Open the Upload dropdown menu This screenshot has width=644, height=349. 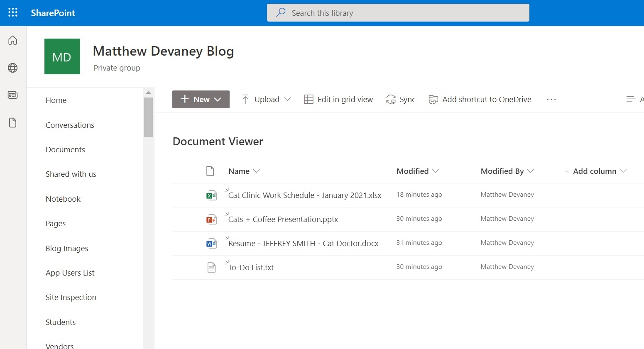[x=288, y=99]
